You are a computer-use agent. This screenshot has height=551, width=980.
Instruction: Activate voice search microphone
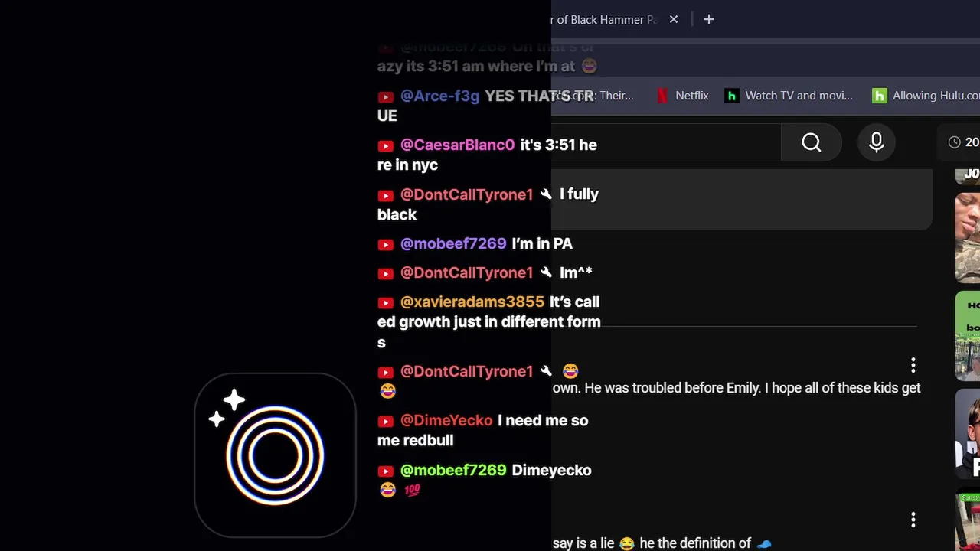(x=877, y=142)
